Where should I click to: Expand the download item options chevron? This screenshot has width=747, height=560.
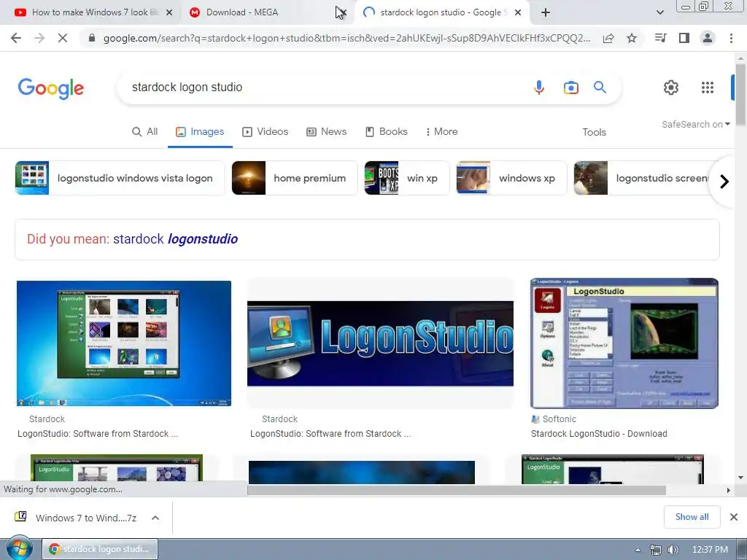(155, 518)
